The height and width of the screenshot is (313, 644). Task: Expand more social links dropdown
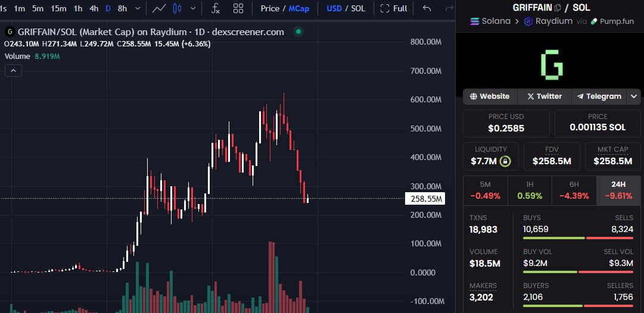634,96
